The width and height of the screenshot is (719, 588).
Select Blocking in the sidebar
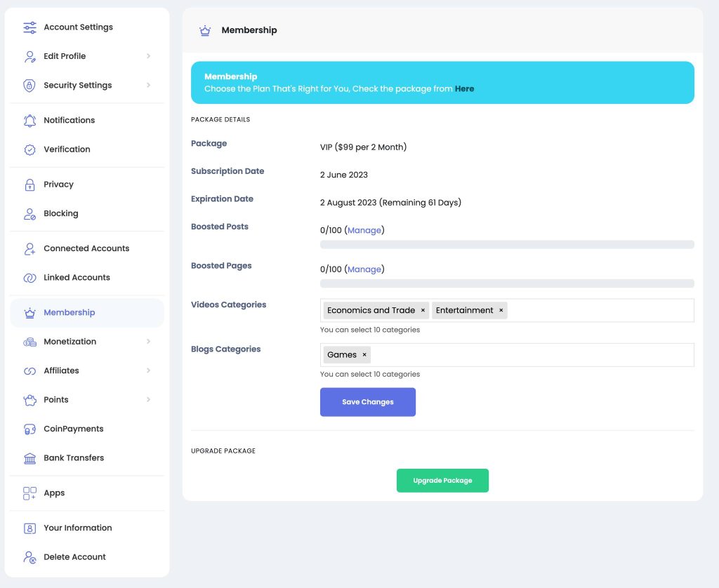tap(86, 213)
